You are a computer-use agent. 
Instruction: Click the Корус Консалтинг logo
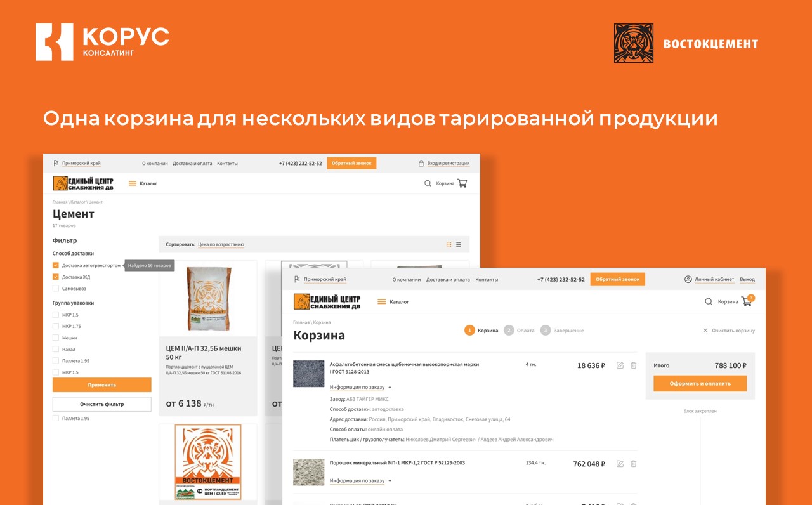coord(103,42)
